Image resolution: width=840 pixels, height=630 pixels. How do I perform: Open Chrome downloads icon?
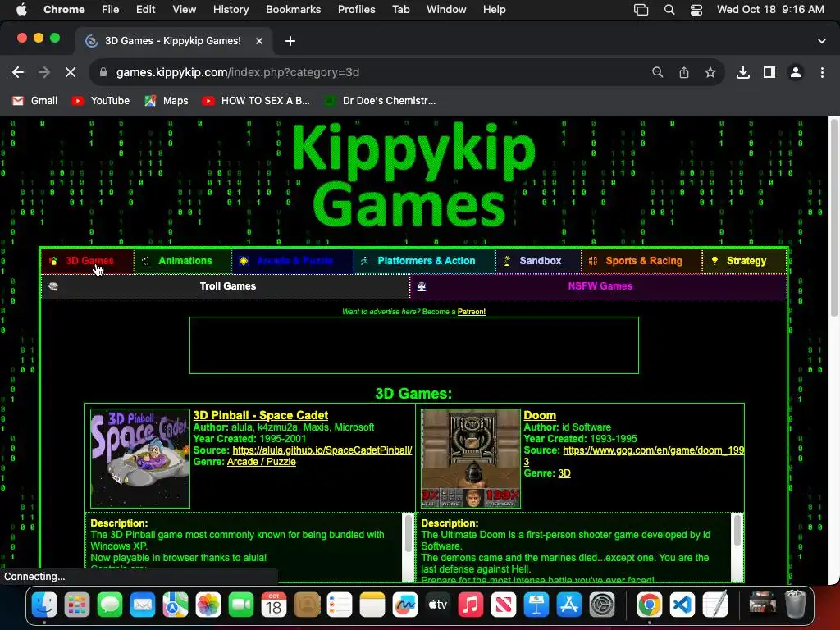coord(743,72)
